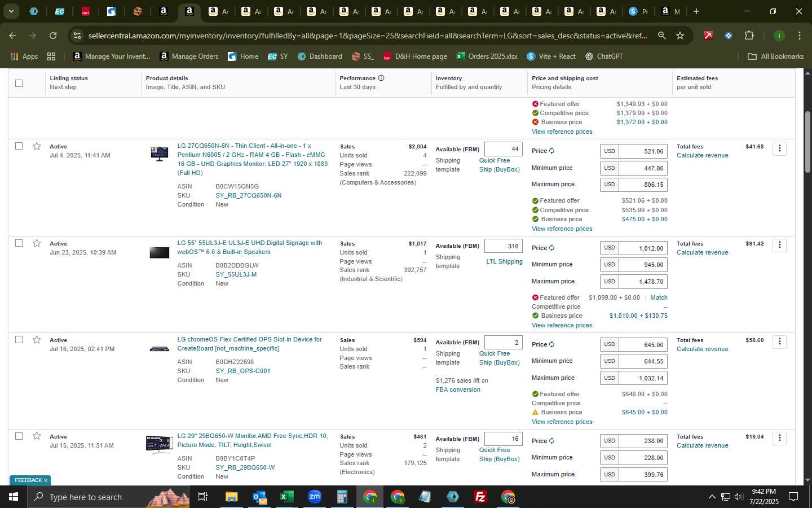Open FileZilla from the taskbar
Screen dimensions: 812x508
pyautogui.click(x=480, y=497)
